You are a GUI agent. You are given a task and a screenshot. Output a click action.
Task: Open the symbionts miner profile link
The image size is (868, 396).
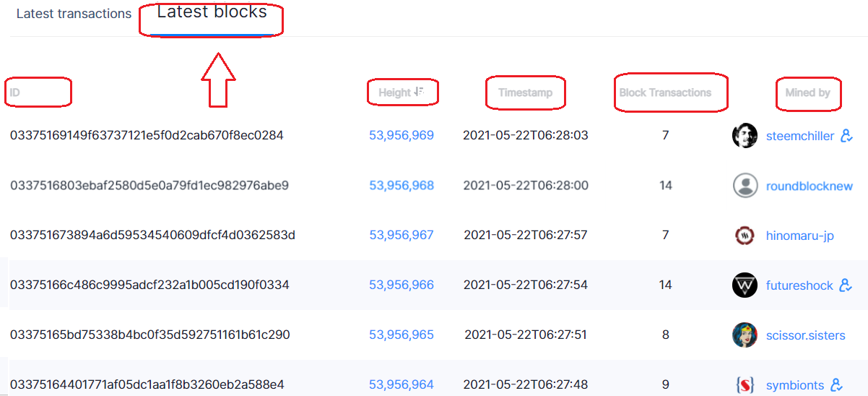click(x=795, y=385)
